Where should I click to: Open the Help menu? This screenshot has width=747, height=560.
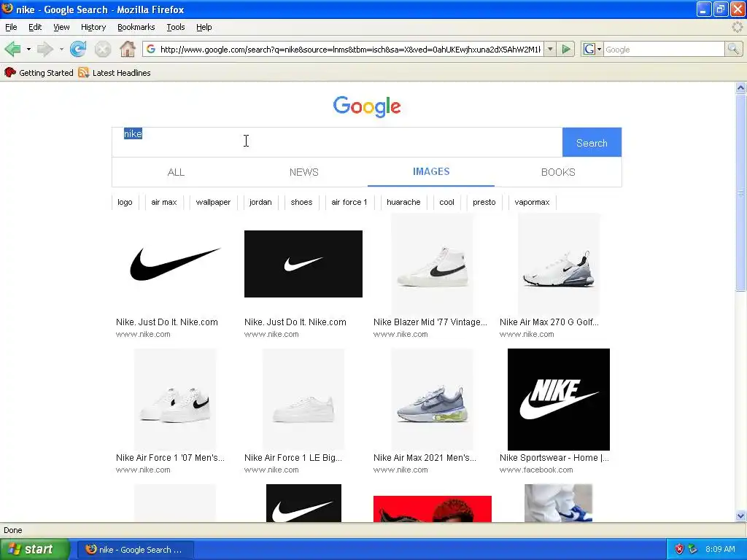[204, 27]
